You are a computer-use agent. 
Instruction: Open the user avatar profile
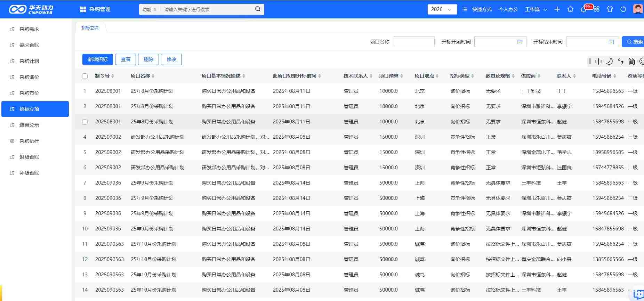pyautogui.click(x=637, y=9)
